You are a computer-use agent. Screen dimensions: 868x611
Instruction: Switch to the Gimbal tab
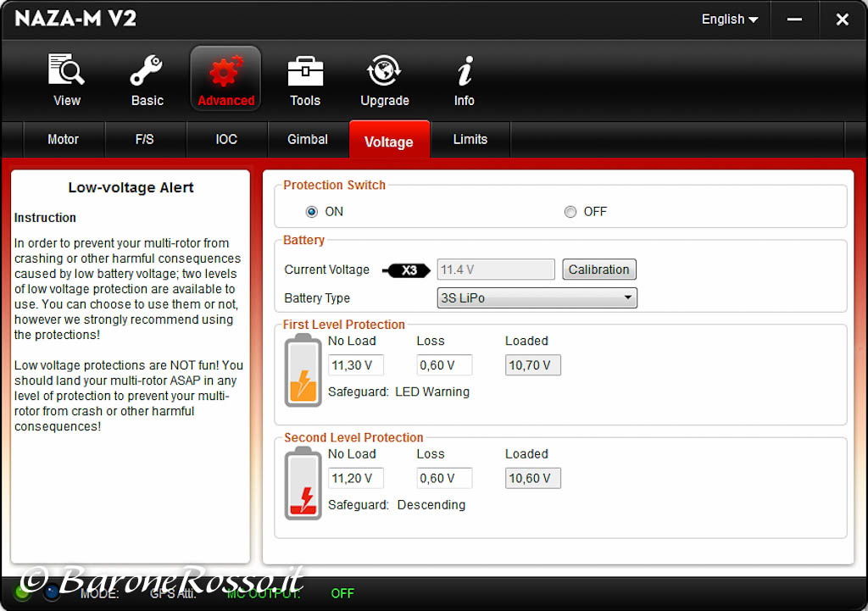[x=308, y=140]
